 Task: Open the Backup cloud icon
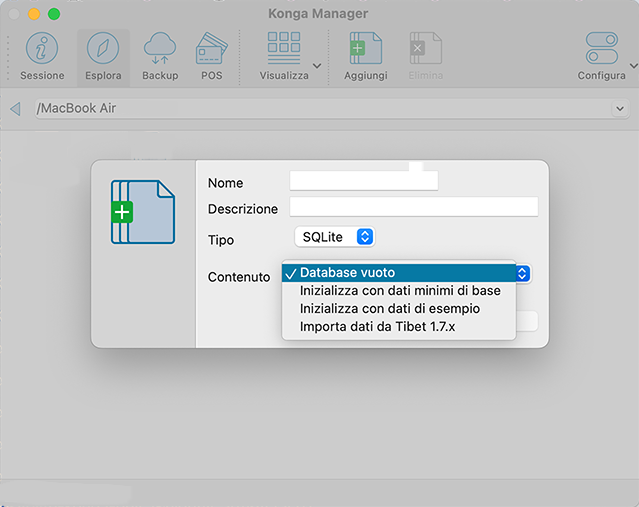tap(160, 49)
